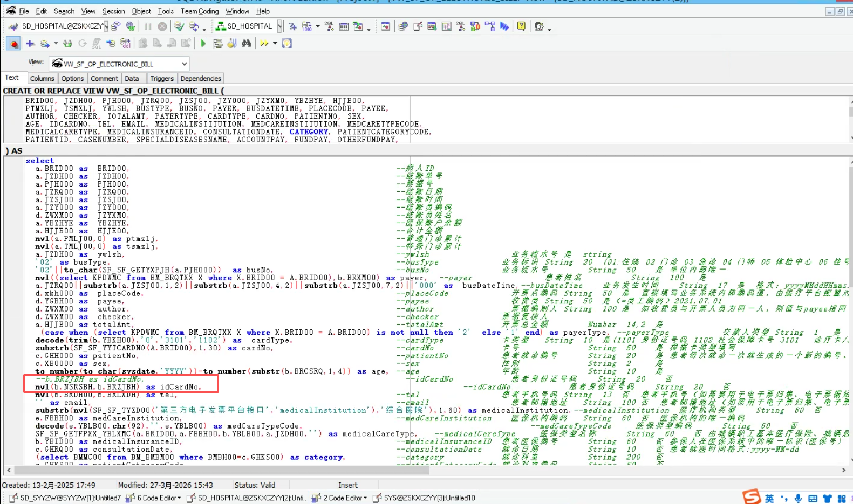Open the session SD_HOSPITAL@ZSKXCZYY dropdown
853x504 pixels.
(106, 26)
